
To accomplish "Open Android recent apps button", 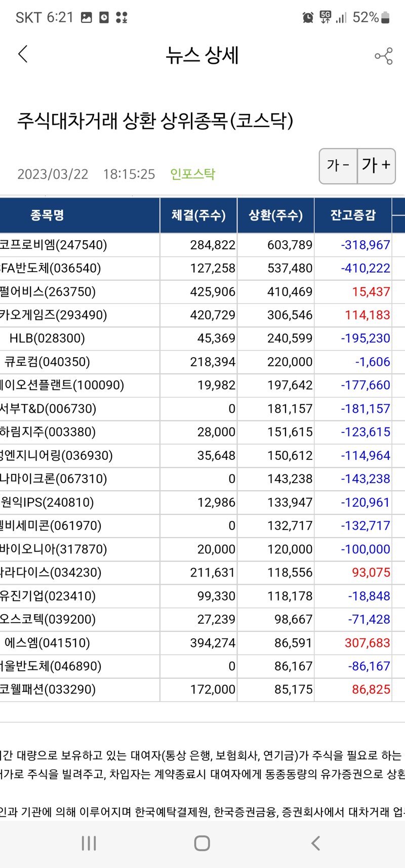I will (x=89, y=843).
